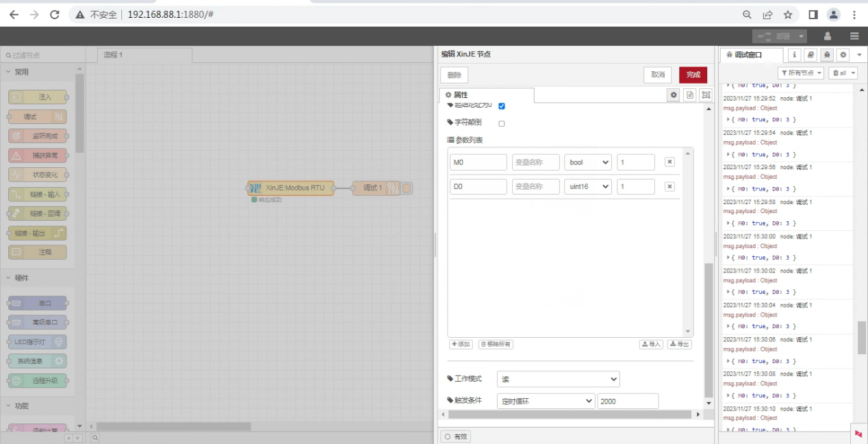
Task: Open the 触发条件 dropdown
Action: [x=546, y=401]
